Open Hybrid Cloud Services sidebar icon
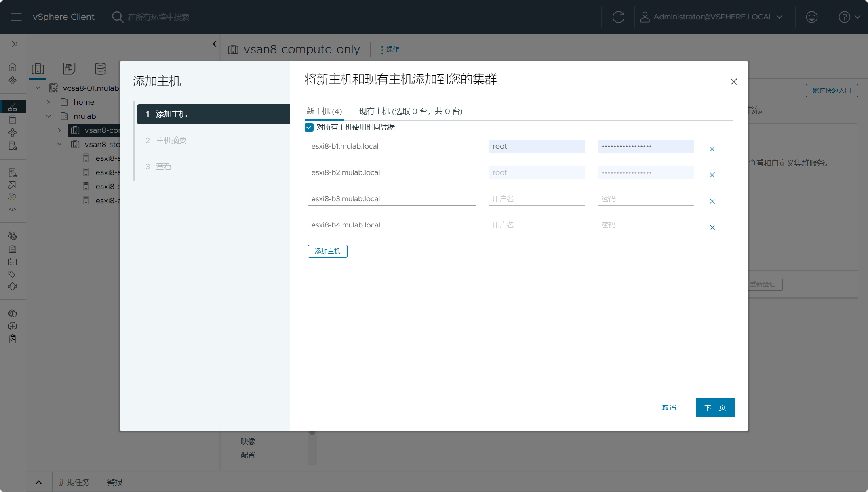This screenshot has width=868, height=492. coord(13,197)
